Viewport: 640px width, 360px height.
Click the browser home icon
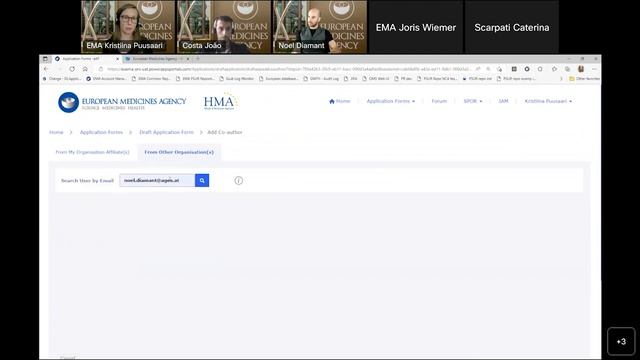click(85, 69)
